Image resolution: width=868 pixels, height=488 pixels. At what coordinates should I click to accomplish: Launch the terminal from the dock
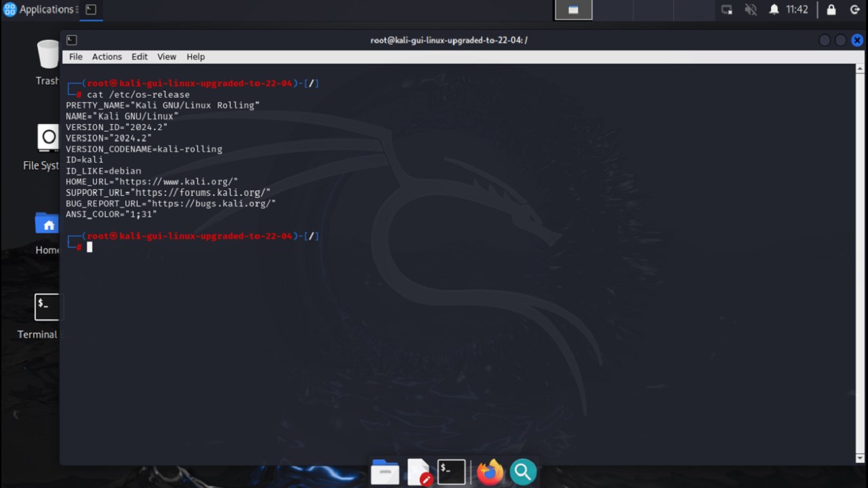(x=452, y=472)
